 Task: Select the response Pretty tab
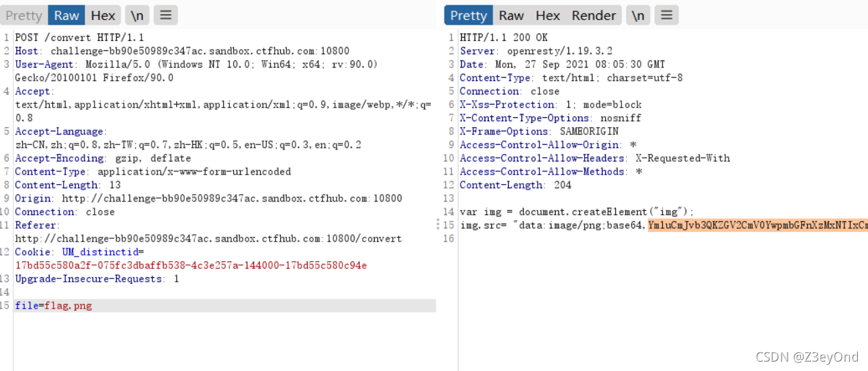point(469,15)
